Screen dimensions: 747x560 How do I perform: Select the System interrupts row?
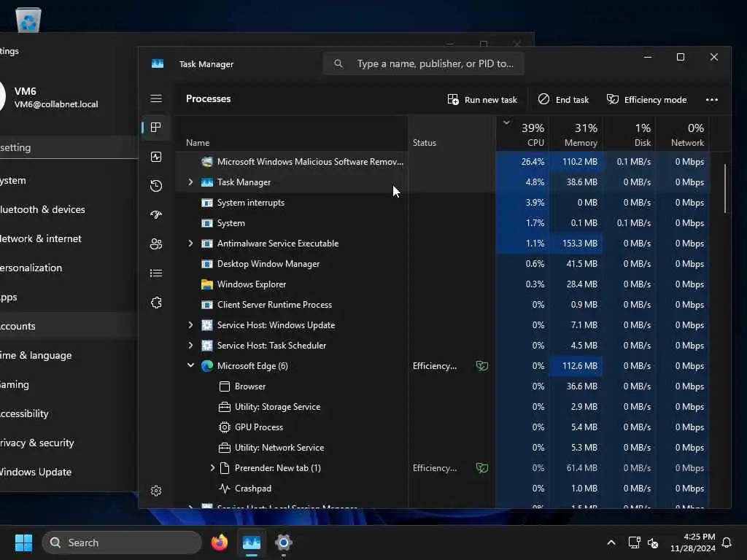(443, 203)
